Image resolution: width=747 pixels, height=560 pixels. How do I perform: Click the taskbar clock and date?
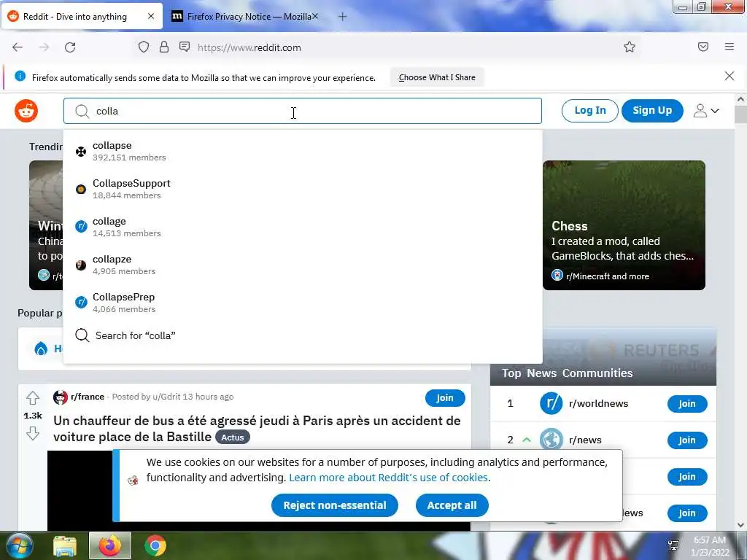click(x=710, y=546)
